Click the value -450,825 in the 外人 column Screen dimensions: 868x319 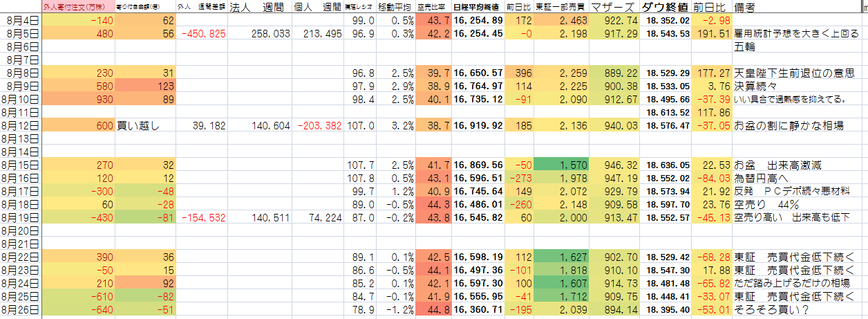202,34
